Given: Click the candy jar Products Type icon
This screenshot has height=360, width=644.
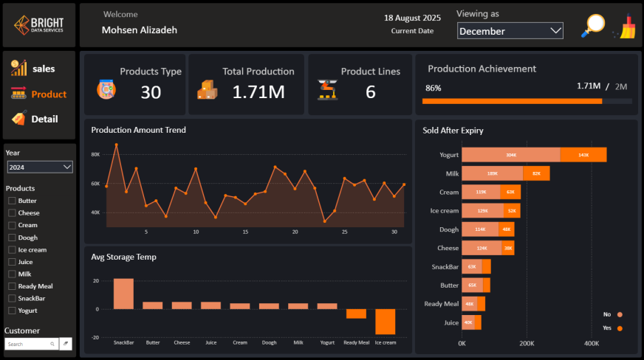Looking at the screenshot, I should [x=106, y=89].
